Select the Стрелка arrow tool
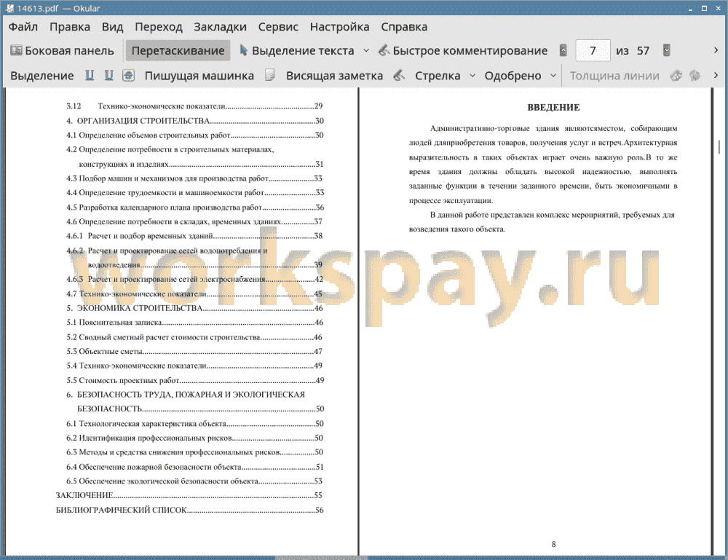The image size is (728, 560). click(438, 76)
